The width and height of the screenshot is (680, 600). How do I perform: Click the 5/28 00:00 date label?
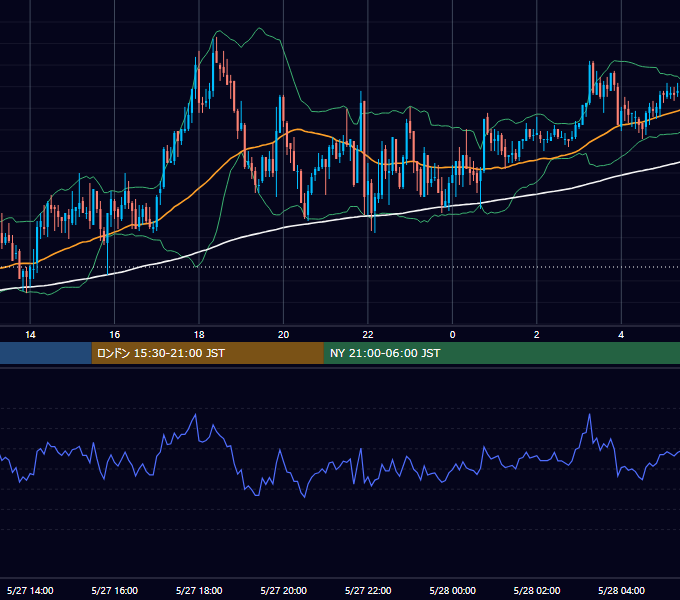coord(452,590)
